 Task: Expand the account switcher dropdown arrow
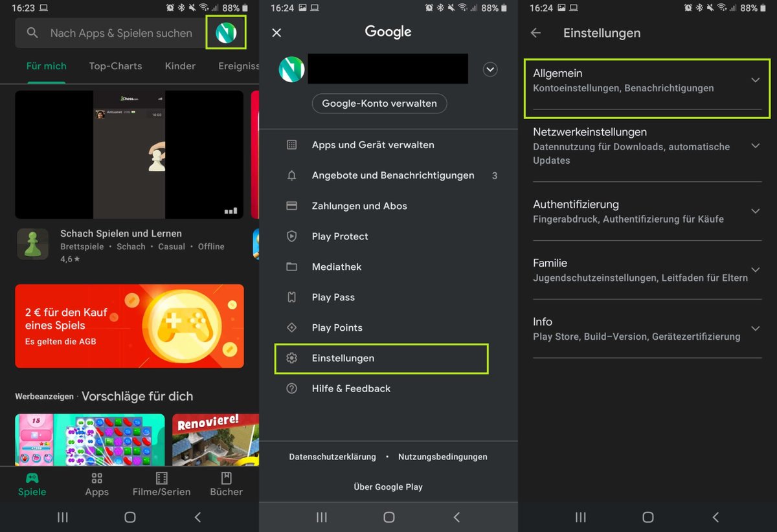pos(490,69)
